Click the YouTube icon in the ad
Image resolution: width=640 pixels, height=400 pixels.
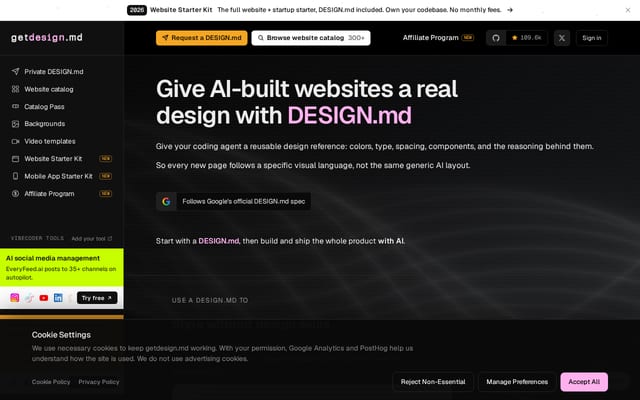coord(44,298)
